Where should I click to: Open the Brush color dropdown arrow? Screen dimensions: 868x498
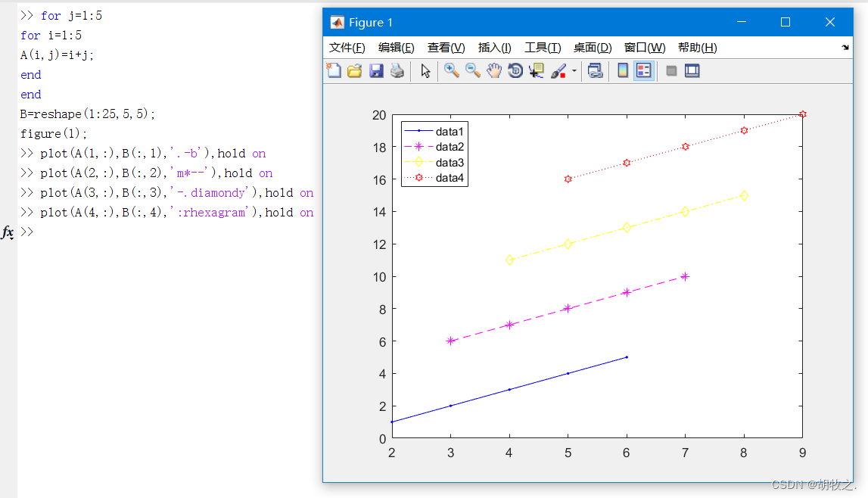[x=574, y=71]
